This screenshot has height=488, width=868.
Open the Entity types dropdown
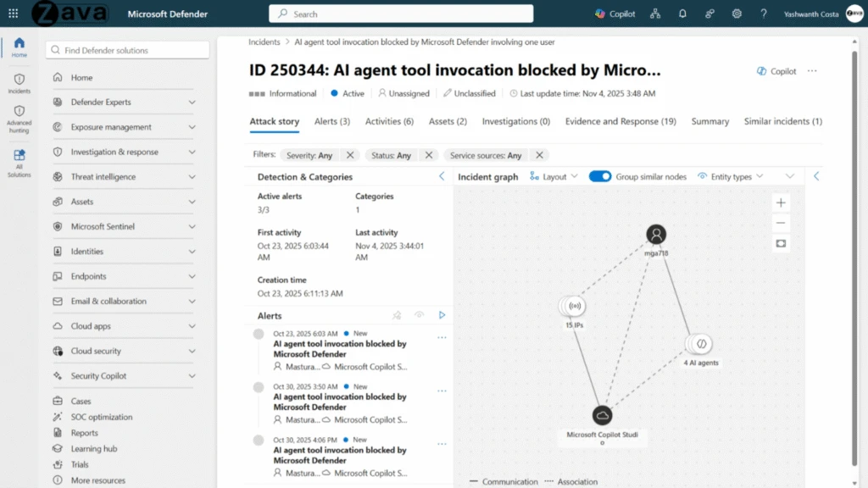pyautogui.click(x=730, y=176)
